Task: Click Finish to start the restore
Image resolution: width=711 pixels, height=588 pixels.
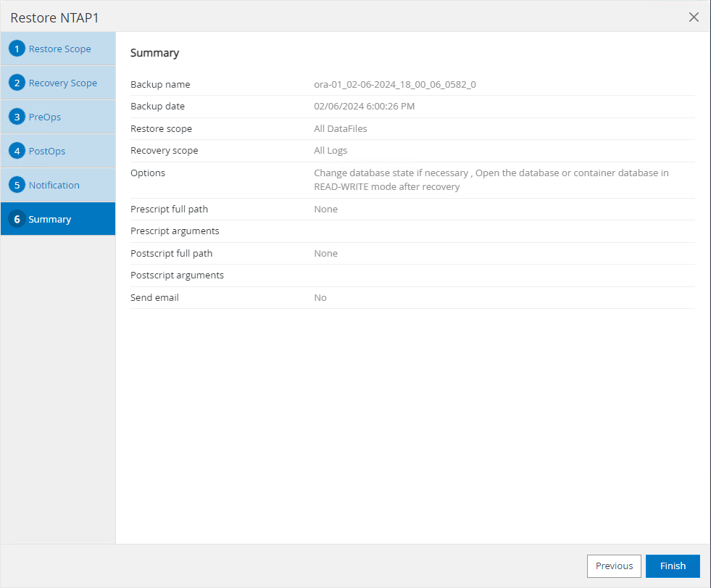Action: point(673,566)
